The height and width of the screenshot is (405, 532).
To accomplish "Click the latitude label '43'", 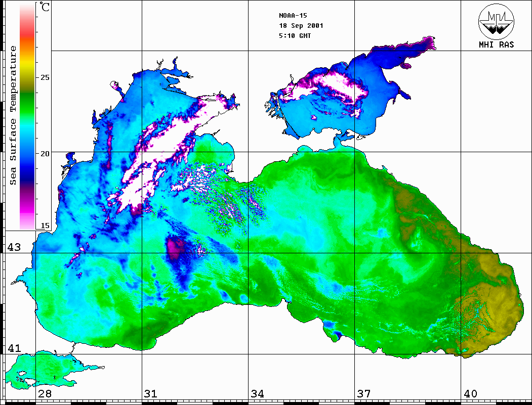I will pyautogui.click(x=14, y=247).
